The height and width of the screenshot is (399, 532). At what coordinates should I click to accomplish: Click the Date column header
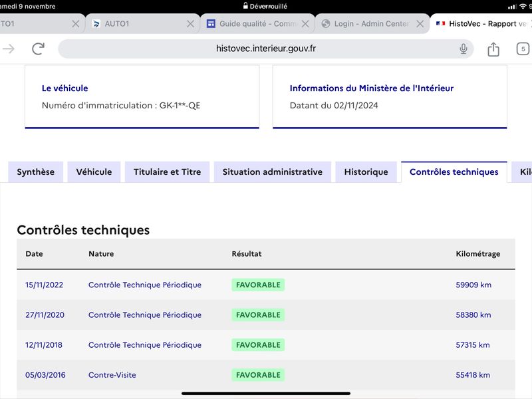tap(35, 254)
